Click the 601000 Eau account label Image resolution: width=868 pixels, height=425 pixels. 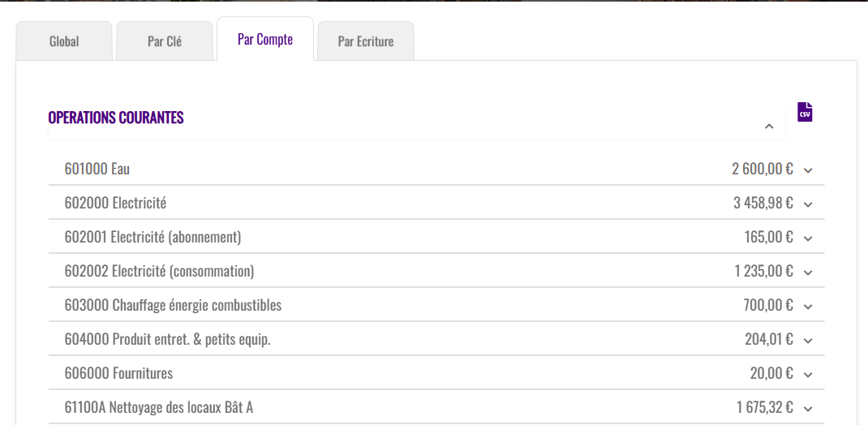click(97, 169)
